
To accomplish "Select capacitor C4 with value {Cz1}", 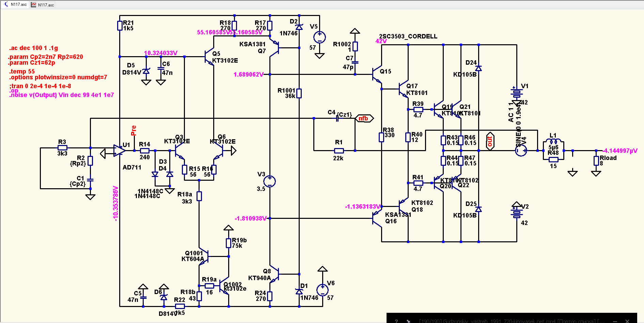I will [x=337, y=118].
